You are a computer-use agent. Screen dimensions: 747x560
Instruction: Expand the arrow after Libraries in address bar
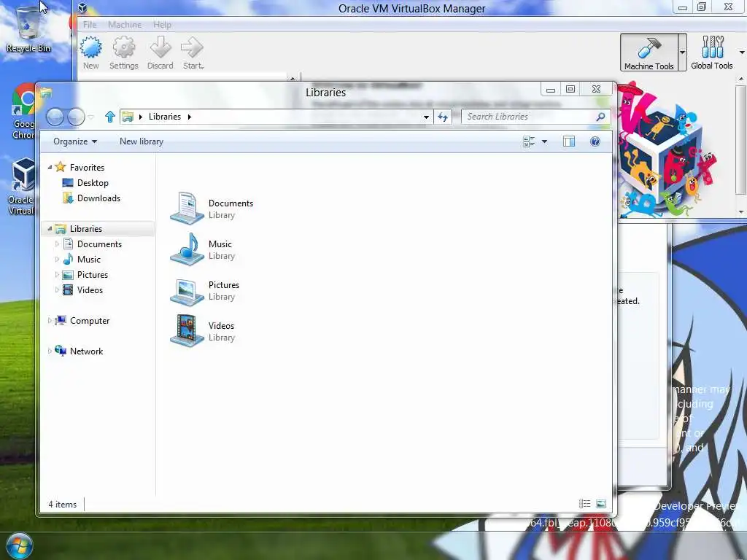click(x=189, y=117)
